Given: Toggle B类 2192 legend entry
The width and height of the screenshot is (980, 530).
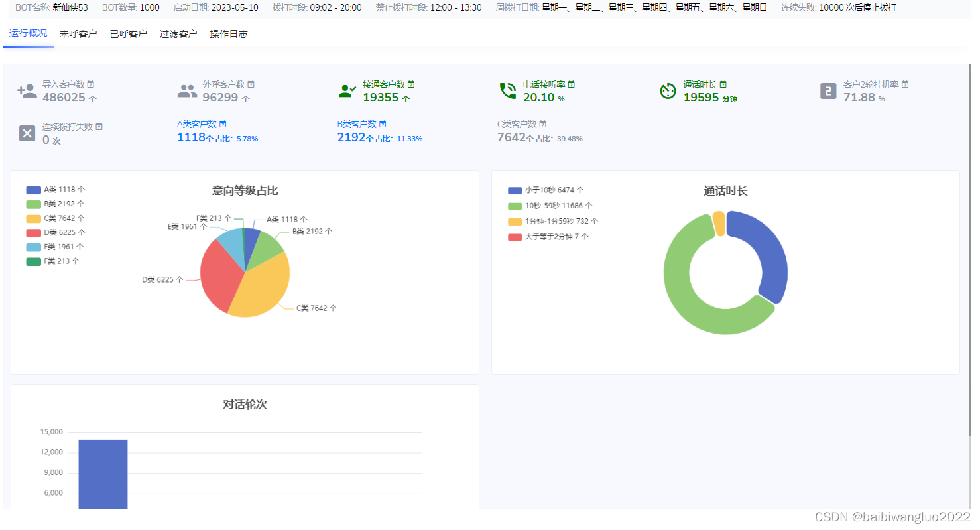Looking at the screenshot, I should 56,204.
